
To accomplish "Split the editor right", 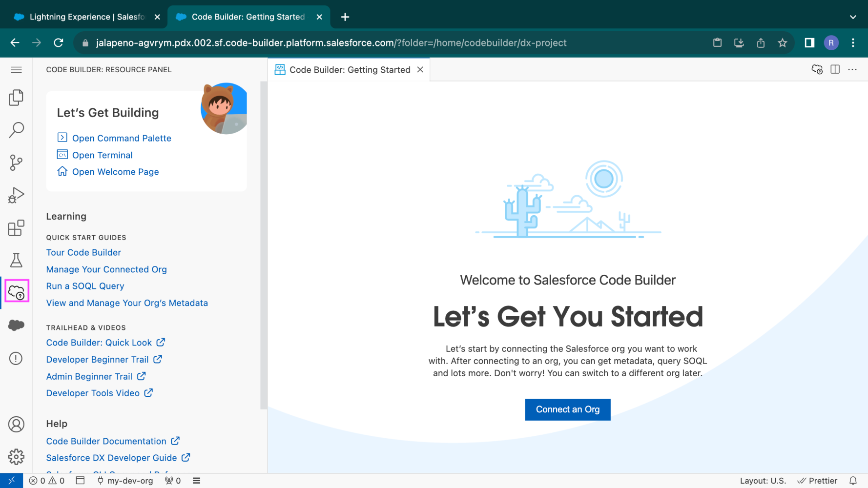I will coord(835,69).
